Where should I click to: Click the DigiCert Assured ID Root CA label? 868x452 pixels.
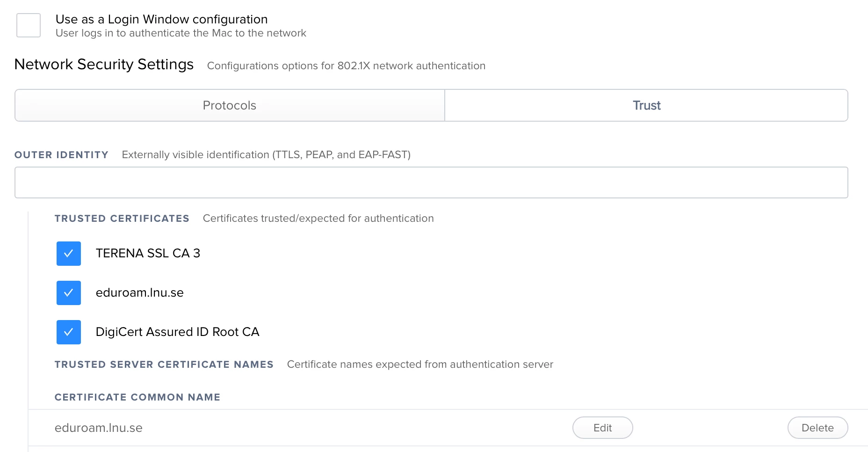(177, 332)
